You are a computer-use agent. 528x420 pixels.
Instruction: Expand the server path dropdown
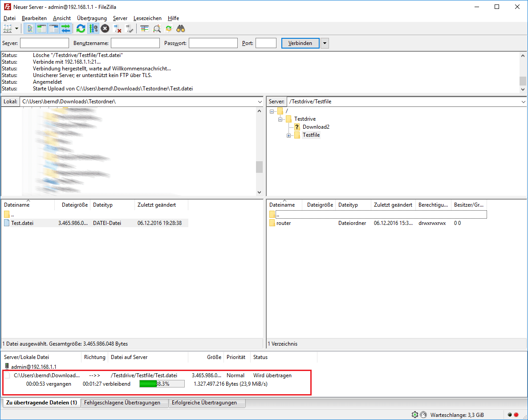(x=523, y=102)
